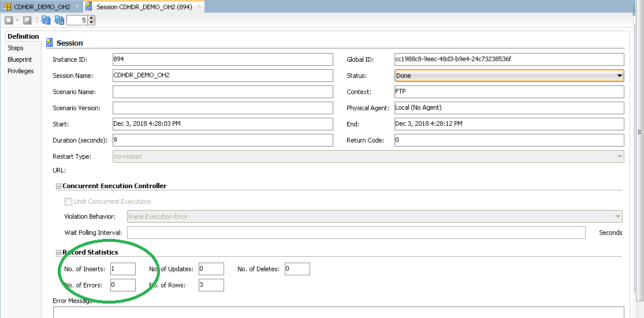
Task: Open the Restart Type dropdown
Action: click(368, 156)
